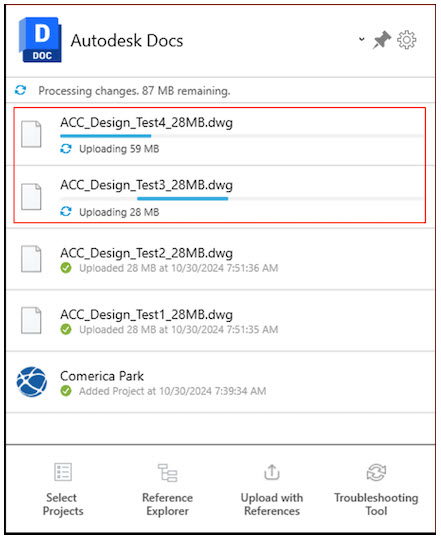This screenshot has width=441, height=540.
Task: Click the Comerica Park globe icon
Action: pos(32,382)
